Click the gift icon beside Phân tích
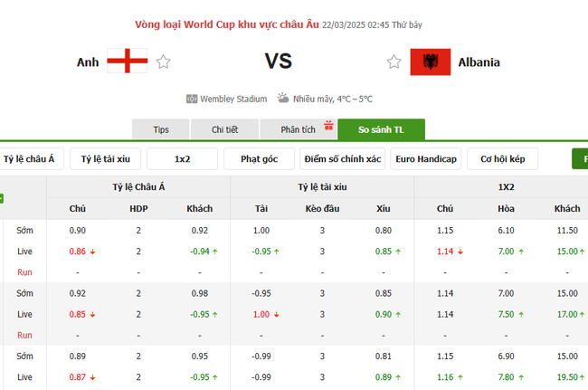Viewport: 588px width, 390px height. 329,126
